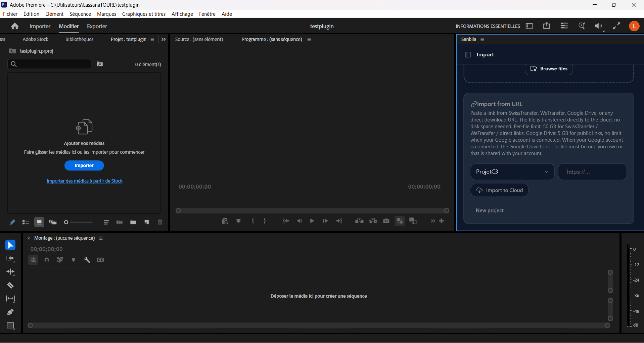This screenshot has width=644, height=343.
Task: Switch to Source: (sans élément) tab
Action: 199,39
